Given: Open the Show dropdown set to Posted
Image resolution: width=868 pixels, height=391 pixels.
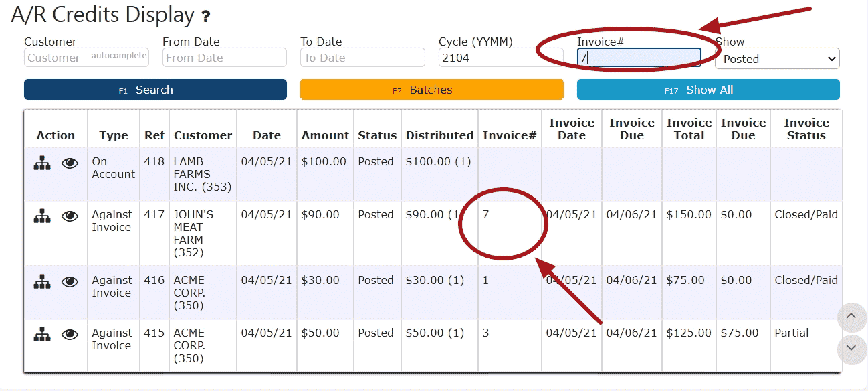Looking at the screenshot, I should (x=777, y=58).
